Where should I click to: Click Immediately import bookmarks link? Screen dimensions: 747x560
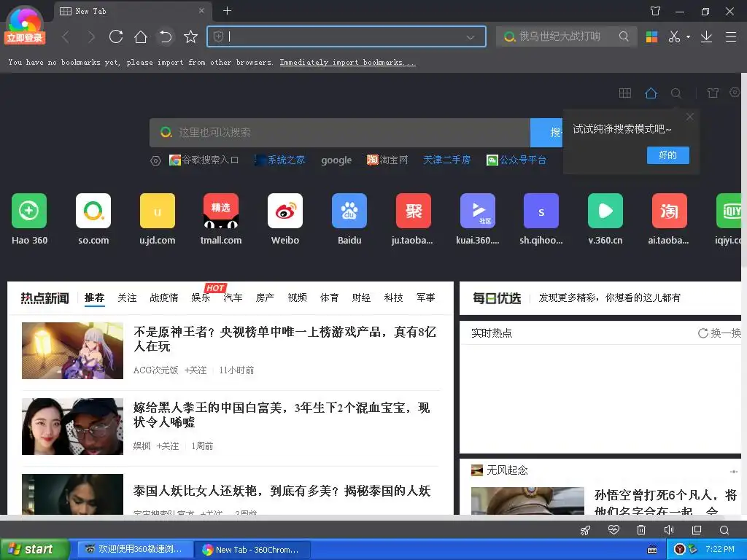coord(347,63)
